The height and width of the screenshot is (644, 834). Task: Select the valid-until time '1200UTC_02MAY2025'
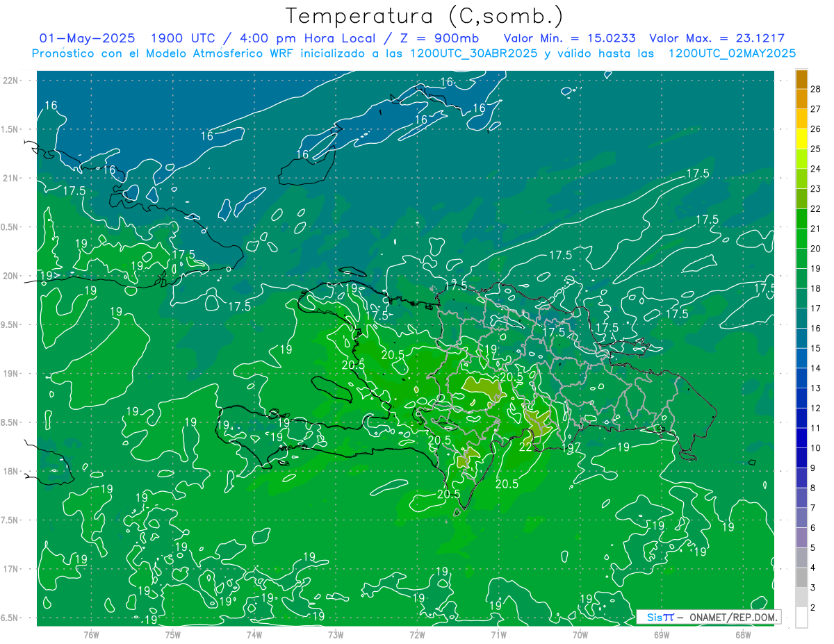click(732, 53)
